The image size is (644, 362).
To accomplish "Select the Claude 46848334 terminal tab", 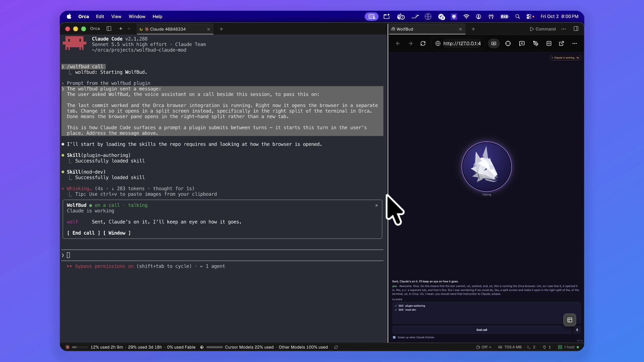I will pyautogui.click(x=174, y=29).
